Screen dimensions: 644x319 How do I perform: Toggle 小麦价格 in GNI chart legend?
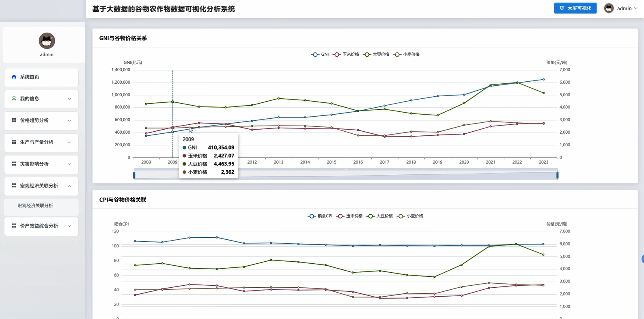pyautogui.click(x=406, y=54)
